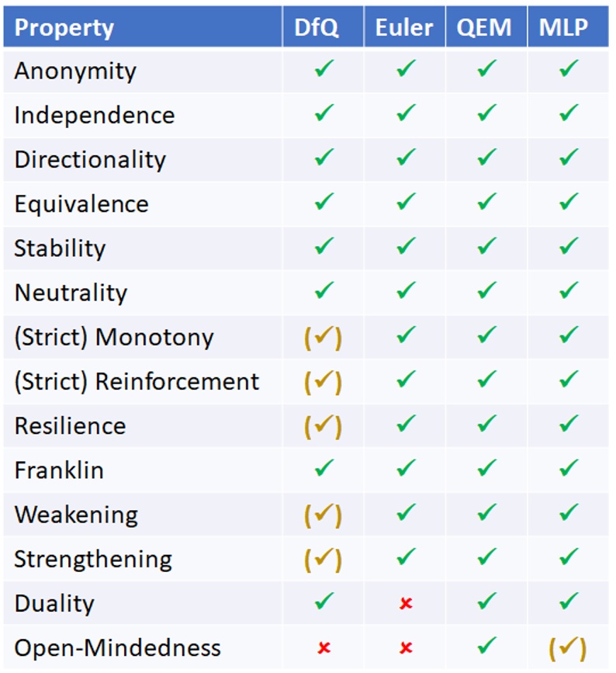Click the green checkmark for DfQ Anonymity
Viewport: 616px width, 673px height.
tap(324, 70)
